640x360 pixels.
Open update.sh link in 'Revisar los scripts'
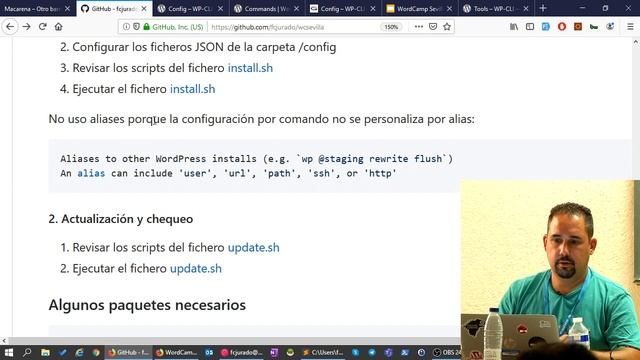253,247
